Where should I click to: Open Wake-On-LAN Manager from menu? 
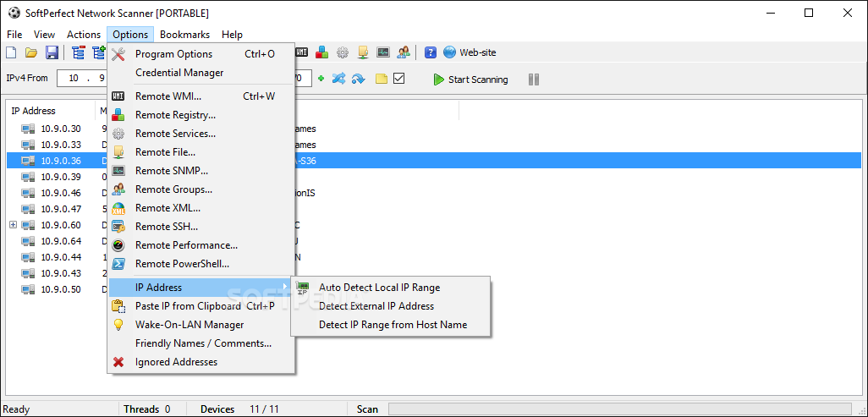tap(201, 325)
